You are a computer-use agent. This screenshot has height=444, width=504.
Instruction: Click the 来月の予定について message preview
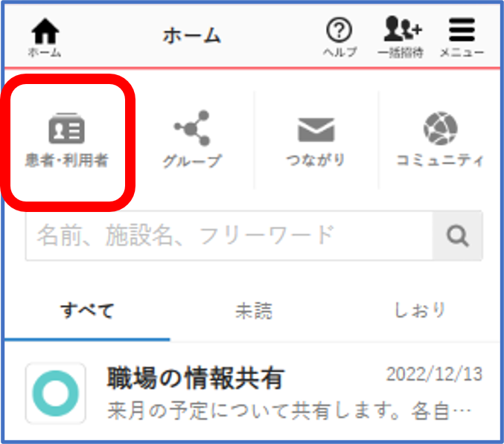coord(290,411)
